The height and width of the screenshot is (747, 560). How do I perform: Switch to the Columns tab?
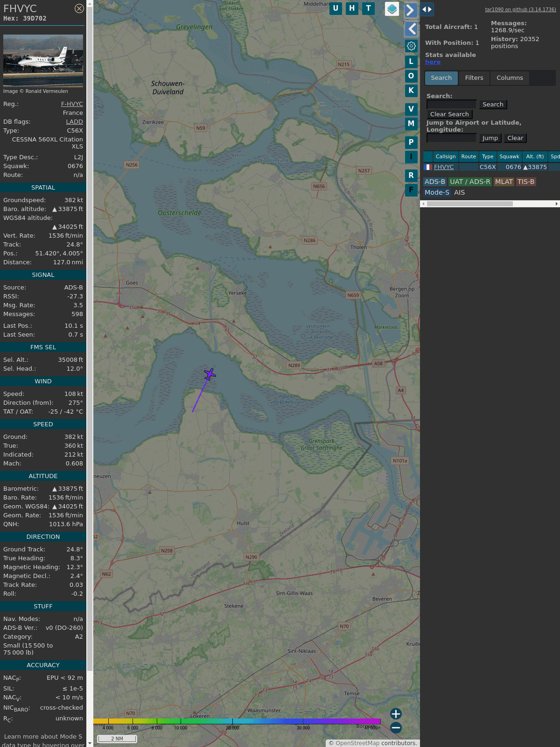pos(510,78)
